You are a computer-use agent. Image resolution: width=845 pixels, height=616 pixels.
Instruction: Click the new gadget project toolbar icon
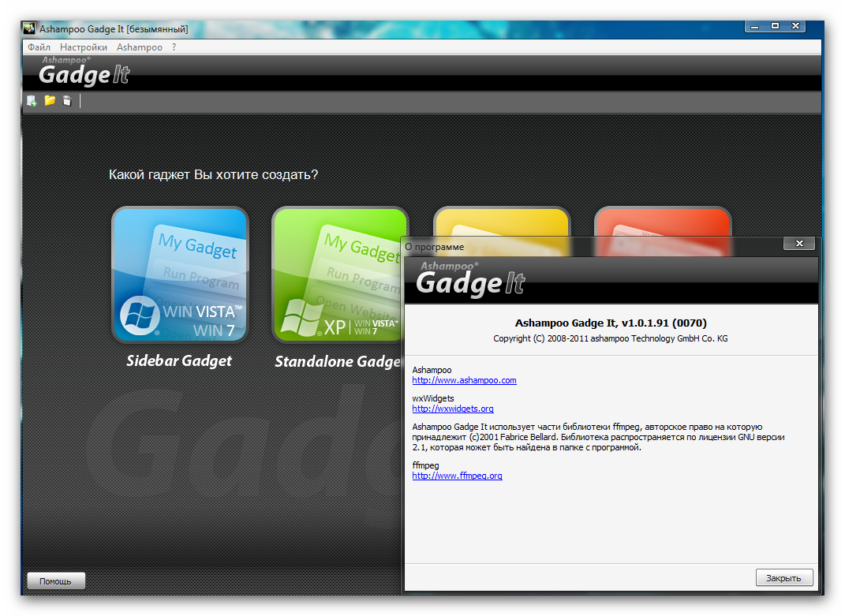point(32,101)
